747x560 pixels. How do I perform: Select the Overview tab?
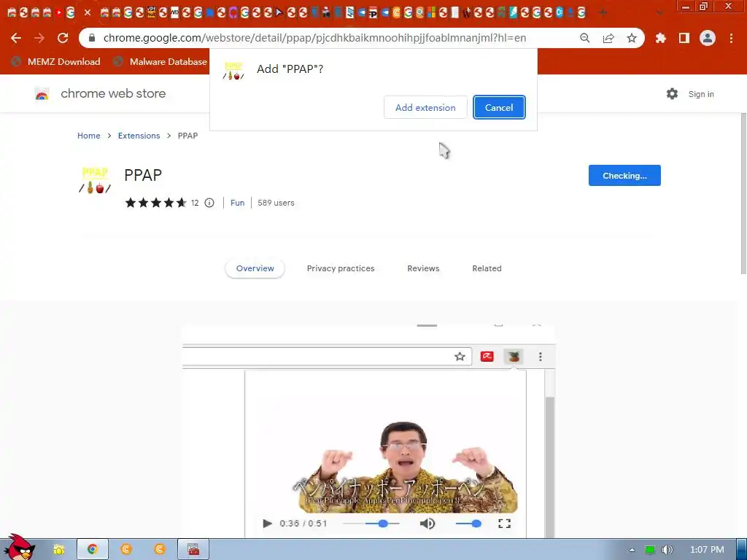[255, 268]
